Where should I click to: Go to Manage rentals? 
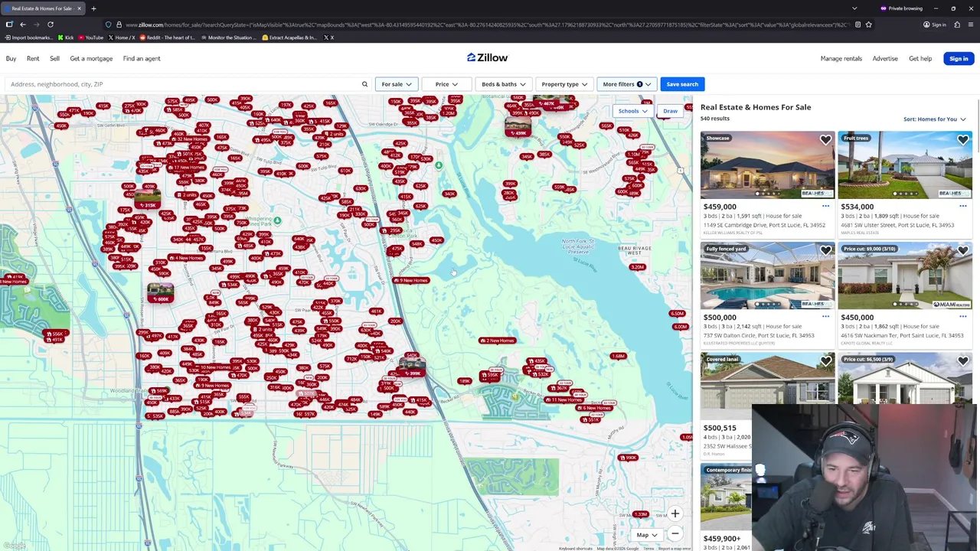tap(841, 58)
